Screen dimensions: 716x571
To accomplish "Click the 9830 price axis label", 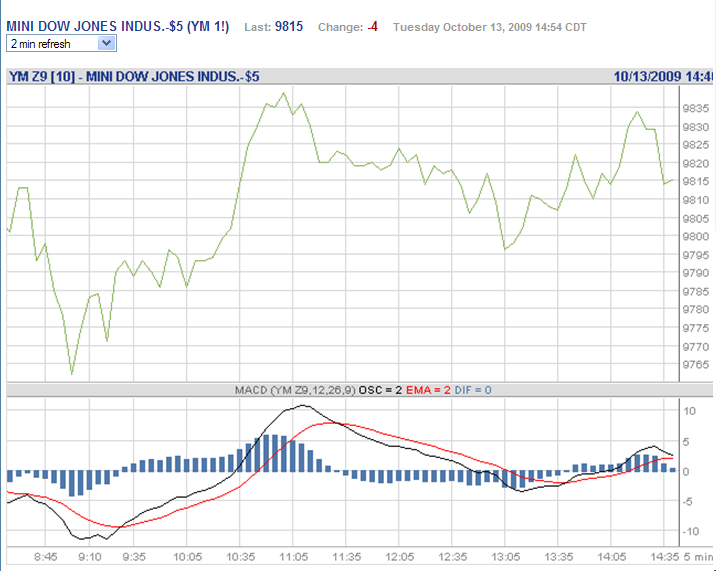I will (696, 127).
